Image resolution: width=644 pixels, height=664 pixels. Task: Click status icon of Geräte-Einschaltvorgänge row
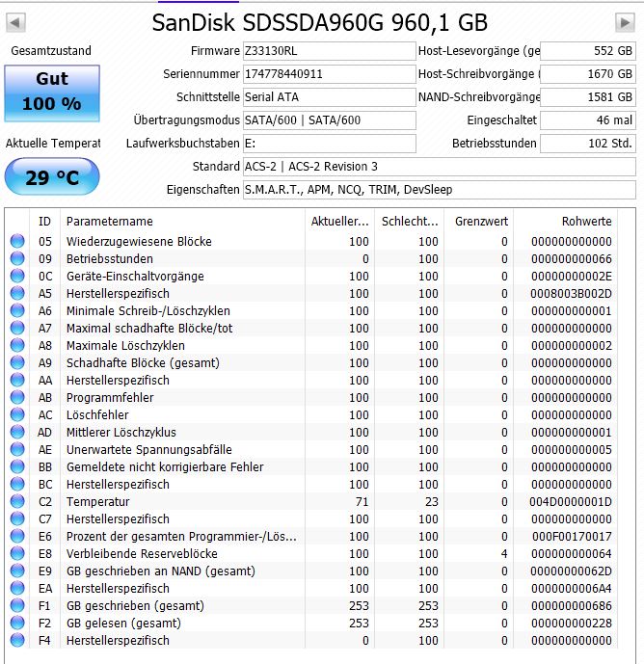(17, 276)
